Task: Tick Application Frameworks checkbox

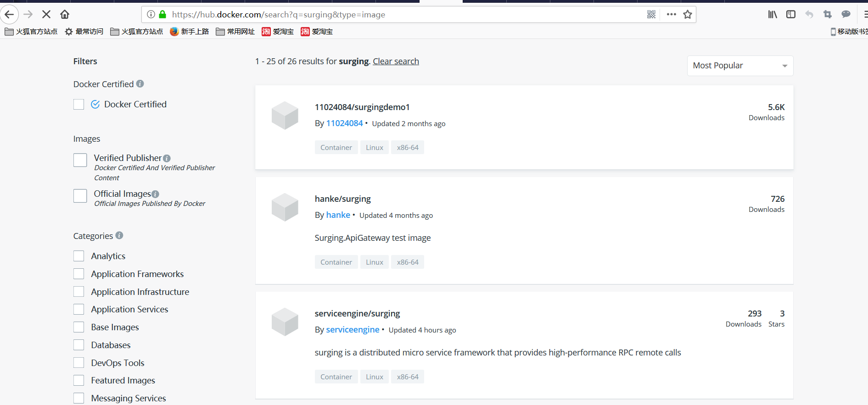Action: point(79,274)
